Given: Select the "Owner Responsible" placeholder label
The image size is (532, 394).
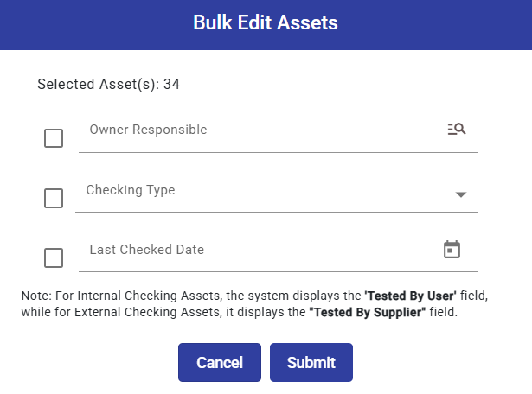Looking at the screenshot, I should [x=148, y=130].
